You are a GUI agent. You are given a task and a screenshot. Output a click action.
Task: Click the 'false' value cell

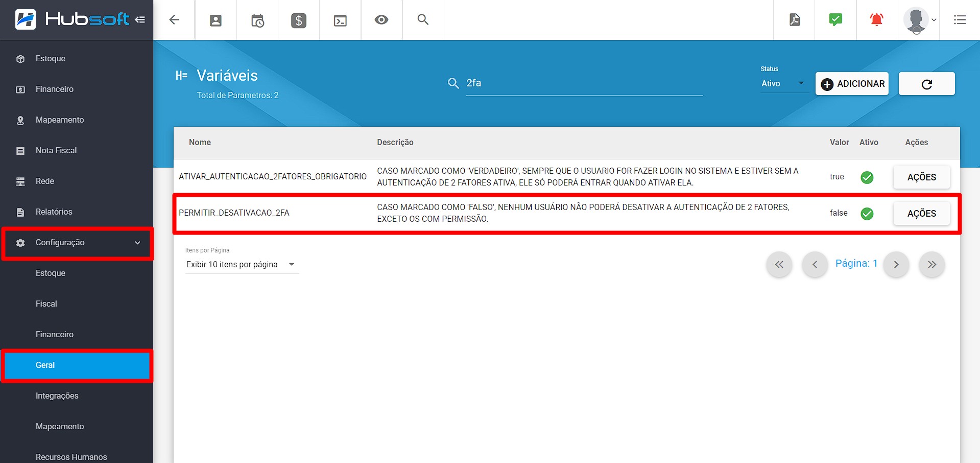pos(839,213)
